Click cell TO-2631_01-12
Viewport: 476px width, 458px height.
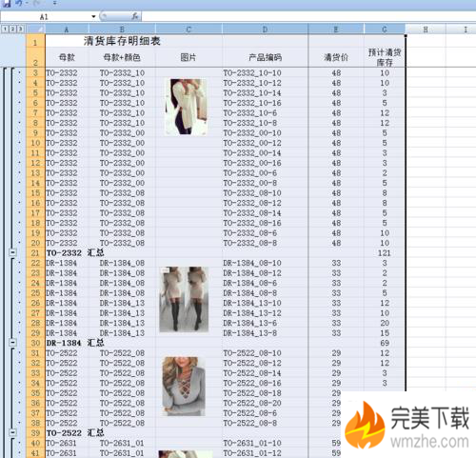click(252, 453)
